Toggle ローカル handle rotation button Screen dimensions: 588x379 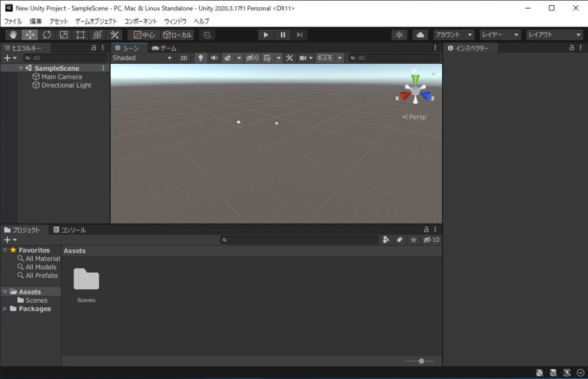pos(177,35)
